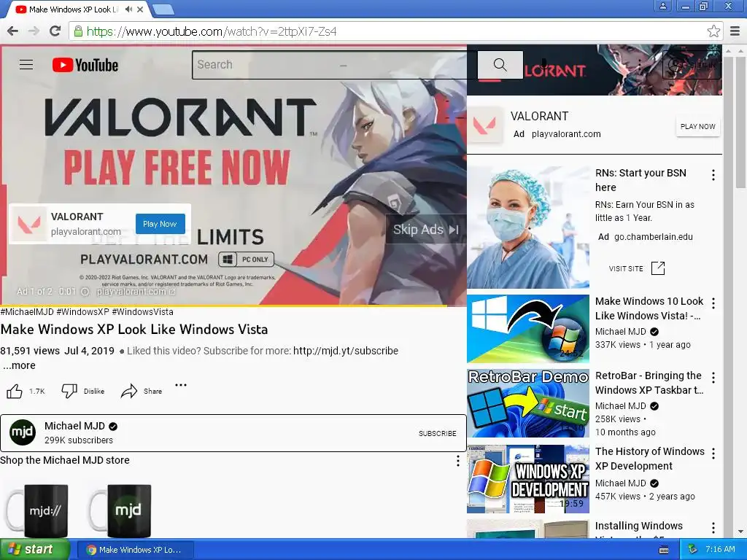The height and width of the screenshot is (560, 747).
Task: Open http://mjd.yt/subscribe link
Action: [x=345, y=351]
